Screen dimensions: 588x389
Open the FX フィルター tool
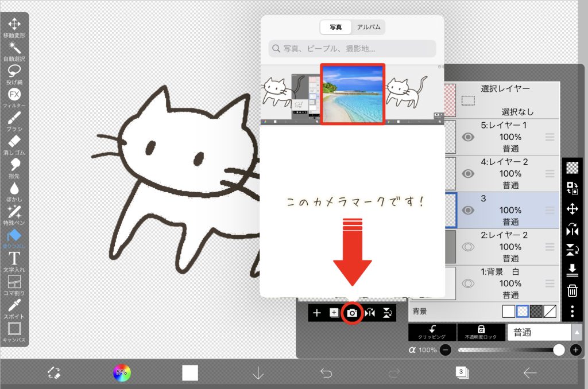click(x=14, y=95)
